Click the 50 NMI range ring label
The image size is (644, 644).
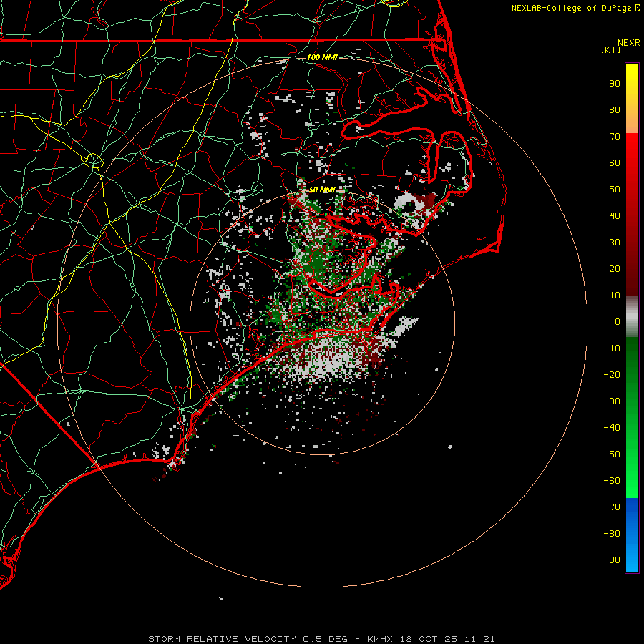[x=323, y=190]
